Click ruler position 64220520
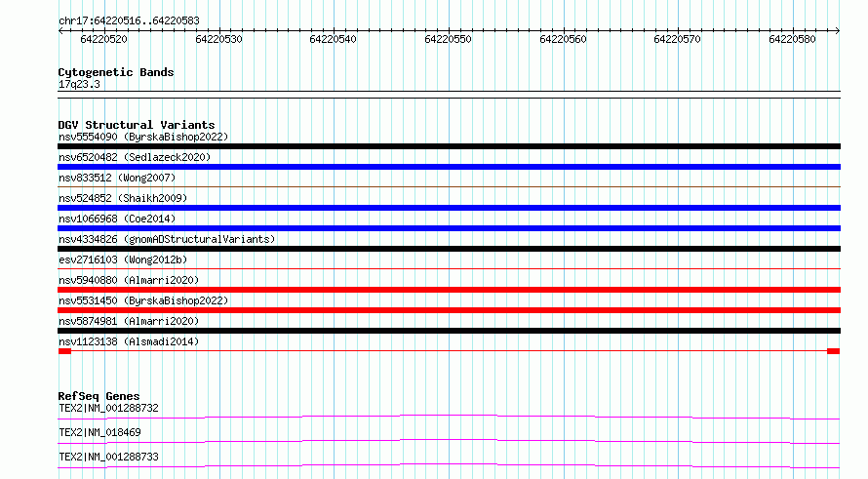Screen dimensions: 868x479 (103, 39)
